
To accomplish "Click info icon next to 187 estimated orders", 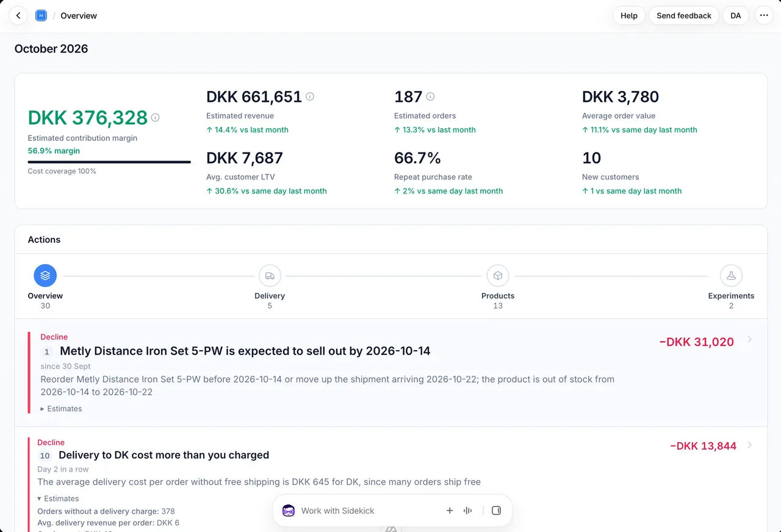I will click(x=430, y=96).
